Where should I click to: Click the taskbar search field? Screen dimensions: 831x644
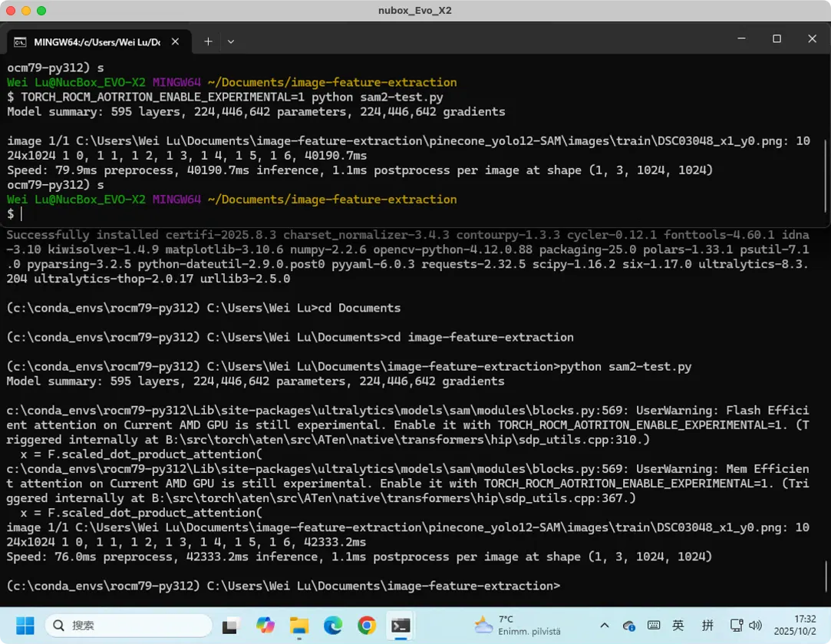[128, 625]
